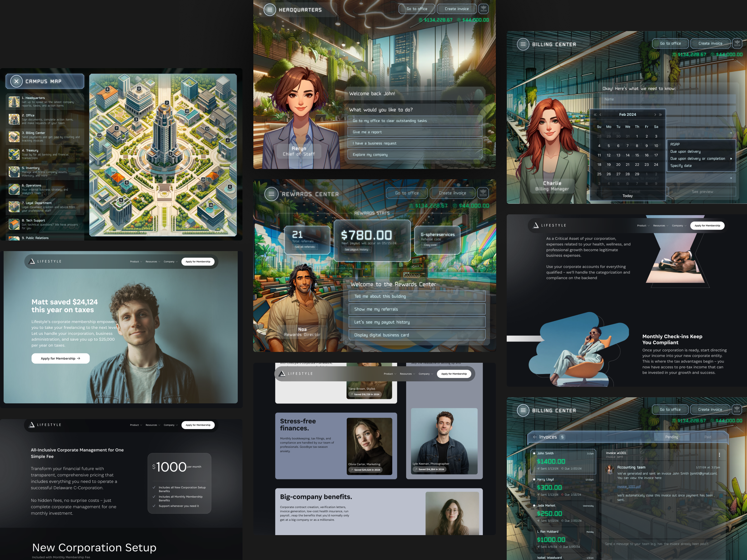Select the Pending invoices toggle

(671, 437)
